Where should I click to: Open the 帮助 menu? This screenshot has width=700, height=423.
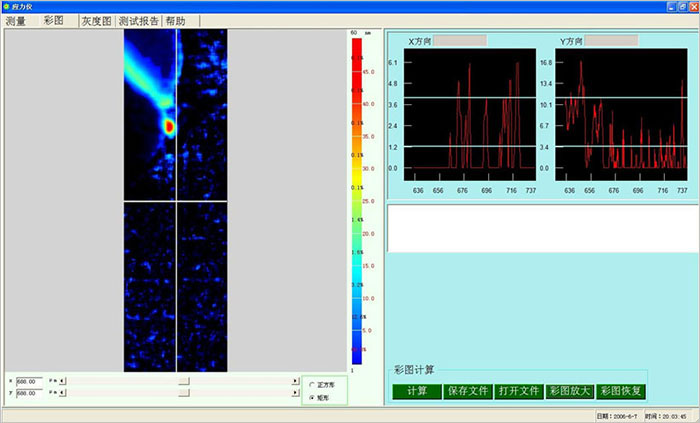pos(175,21)
